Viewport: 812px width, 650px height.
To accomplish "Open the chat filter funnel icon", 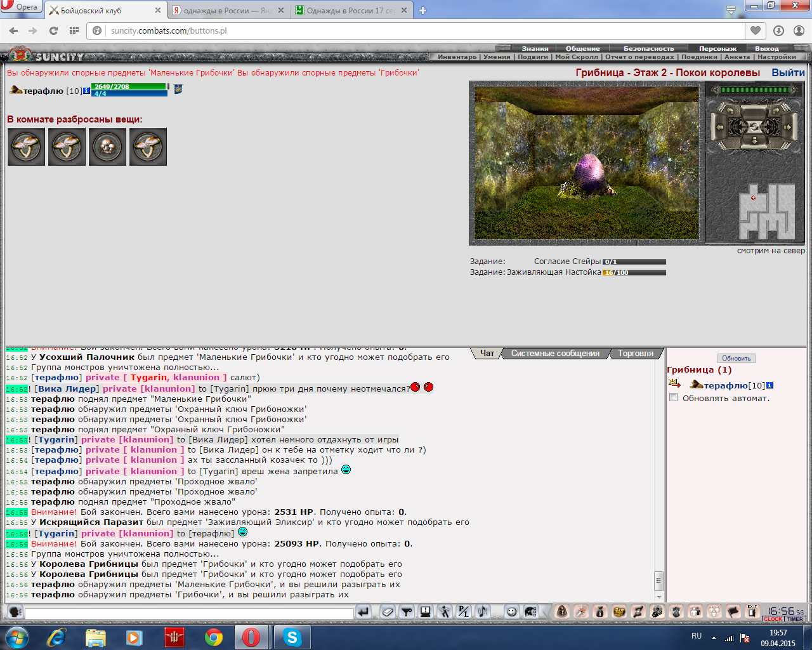I will 407,612.
